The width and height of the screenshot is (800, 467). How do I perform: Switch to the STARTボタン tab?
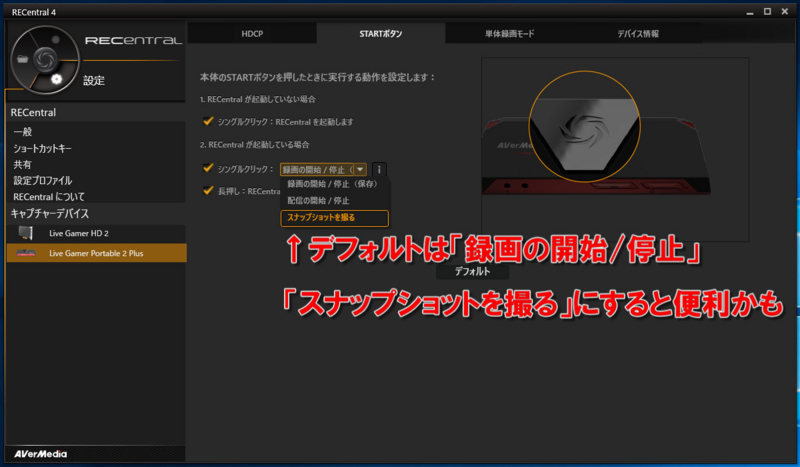pyautogui.click(x=381, y=34)
